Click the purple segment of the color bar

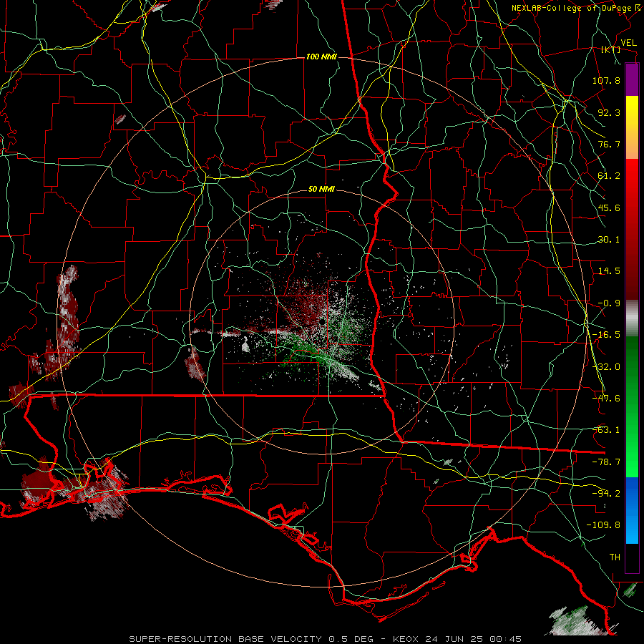[632, 79]
